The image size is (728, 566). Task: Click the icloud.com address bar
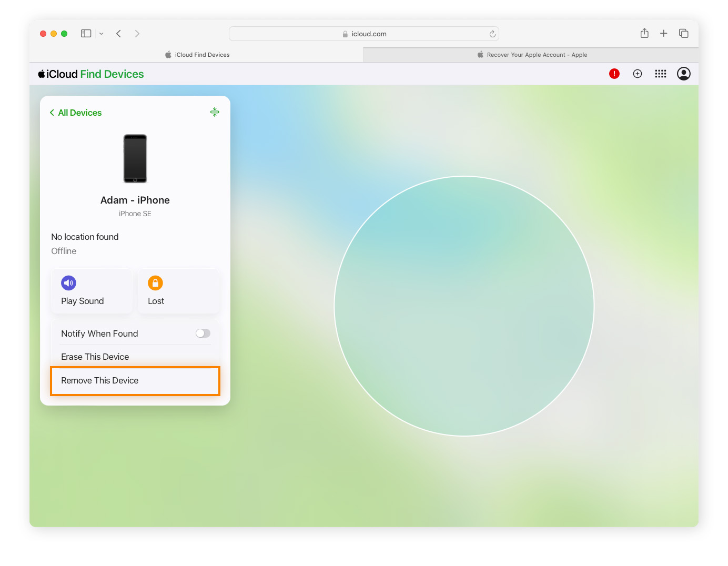click(x=364, y=34)
